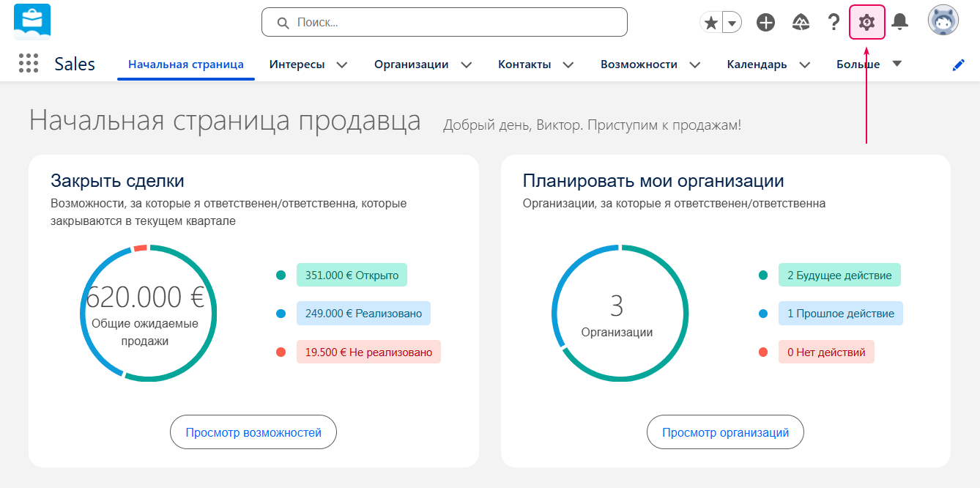Screen dimensions: 980x488
Task: Open global actions with the plus icon
Action: click(x=765, y=22)
